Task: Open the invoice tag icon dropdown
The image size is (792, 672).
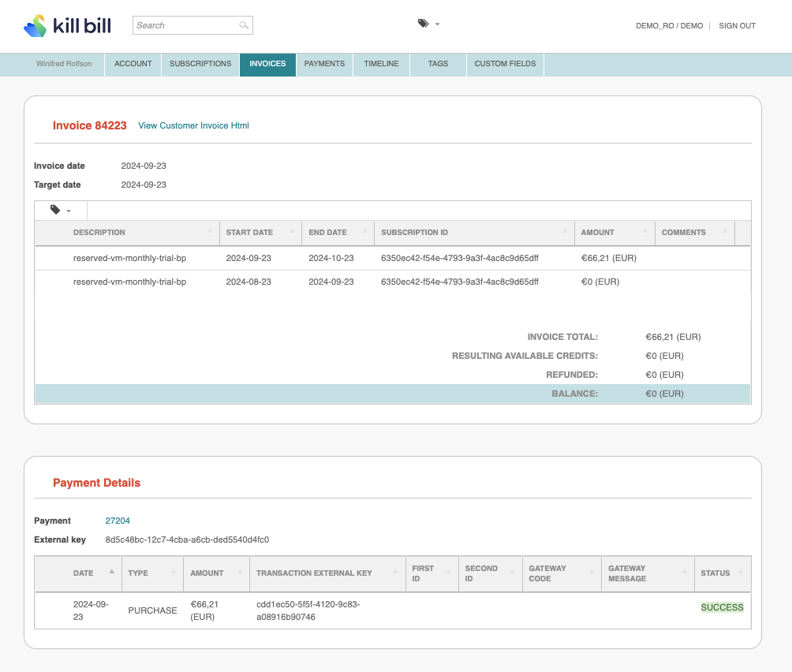Action: [61, 210]
